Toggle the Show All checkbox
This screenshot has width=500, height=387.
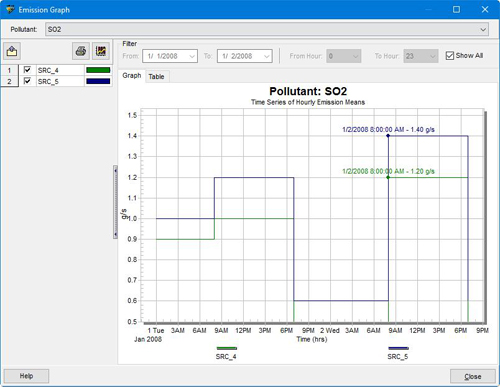tap(450, 56)
